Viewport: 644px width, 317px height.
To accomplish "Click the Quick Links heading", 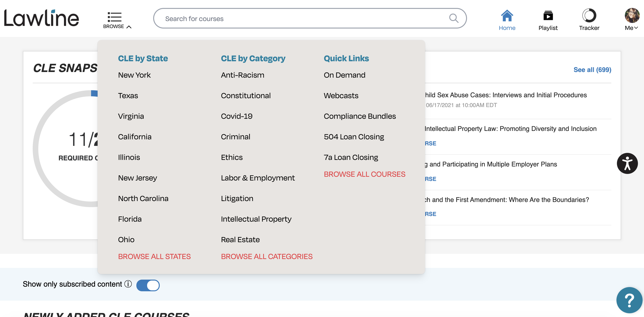I will [346, 58].
